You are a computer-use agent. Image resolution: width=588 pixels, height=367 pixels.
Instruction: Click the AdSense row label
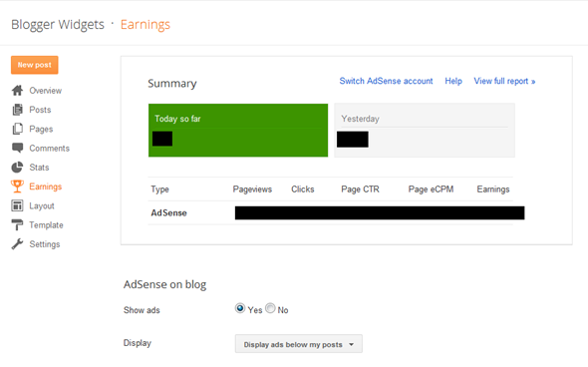pyautogui.click(x=168, y=212)
